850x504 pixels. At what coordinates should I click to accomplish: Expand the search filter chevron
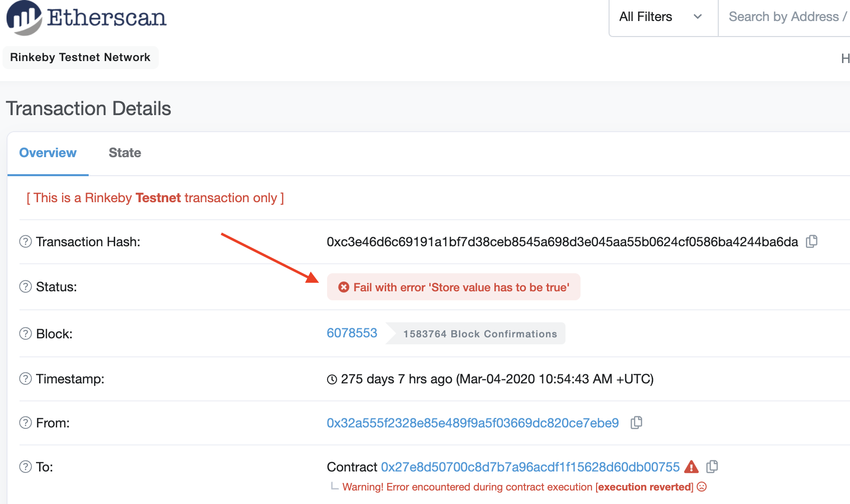[x=698, y=17]
